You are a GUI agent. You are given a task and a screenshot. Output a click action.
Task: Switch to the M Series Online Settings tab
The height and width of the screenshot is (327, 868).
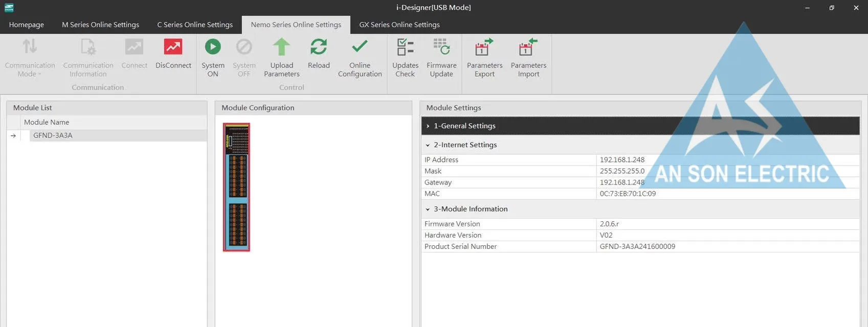pyautogui.click(x=100, y=25)
